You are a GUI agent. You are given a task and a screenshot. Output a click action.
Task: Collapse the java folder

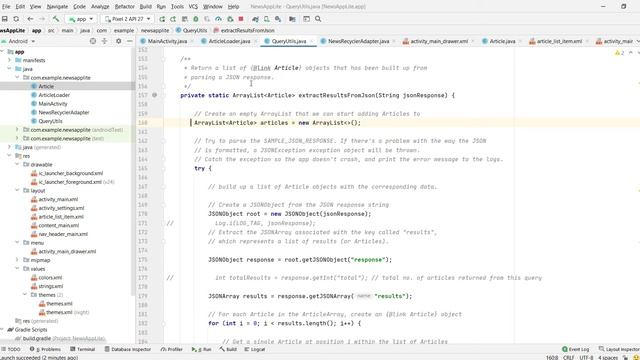click(x=9, y=69)
